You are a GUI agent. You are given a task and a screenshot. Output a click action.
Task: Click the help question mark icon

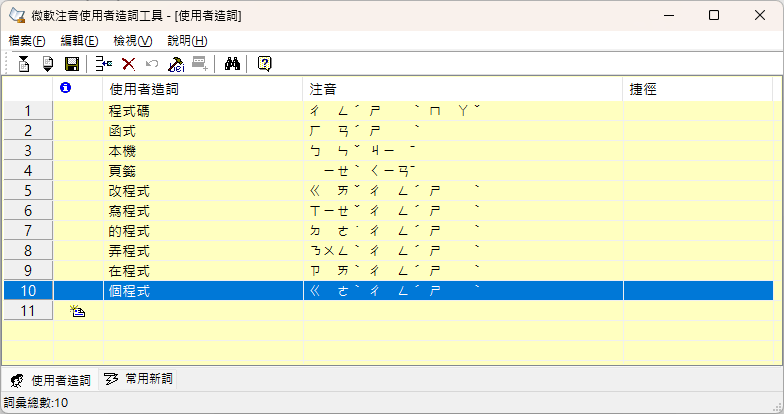point(264,64)
